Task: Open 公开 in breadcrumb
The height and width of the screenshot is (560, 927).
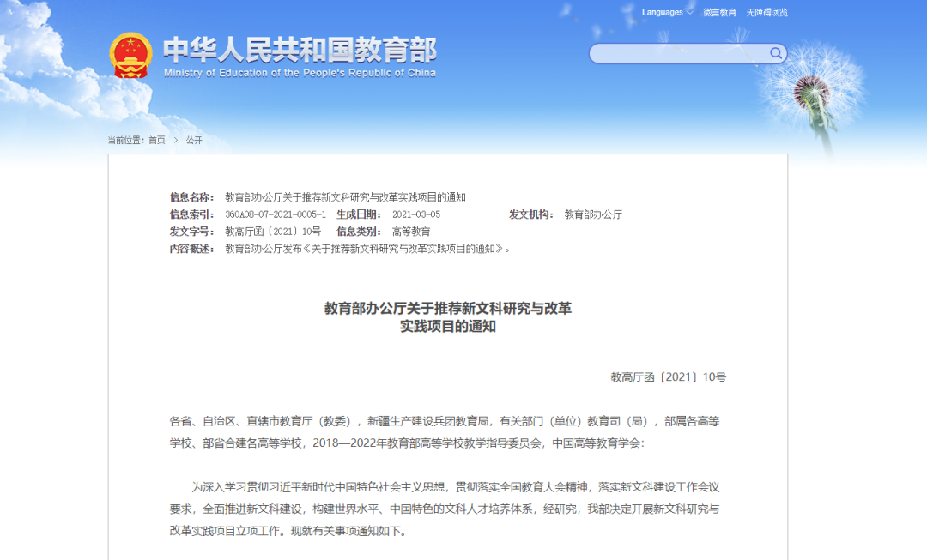Action: [x=194, y=140]
